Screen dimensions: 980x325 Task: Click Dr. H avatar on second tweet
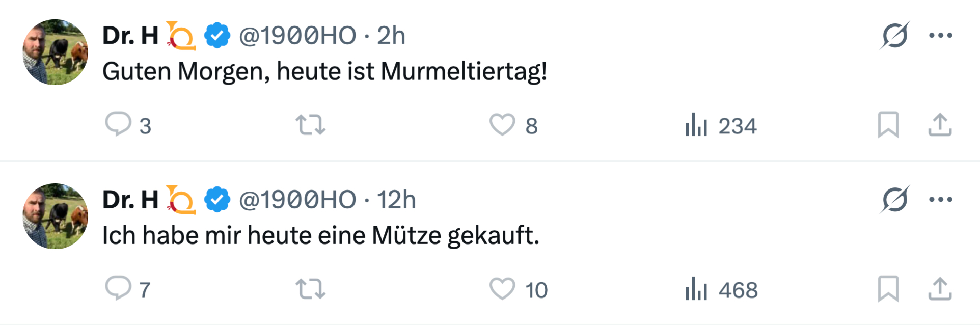pyautogui.click(x=56, y=216)
